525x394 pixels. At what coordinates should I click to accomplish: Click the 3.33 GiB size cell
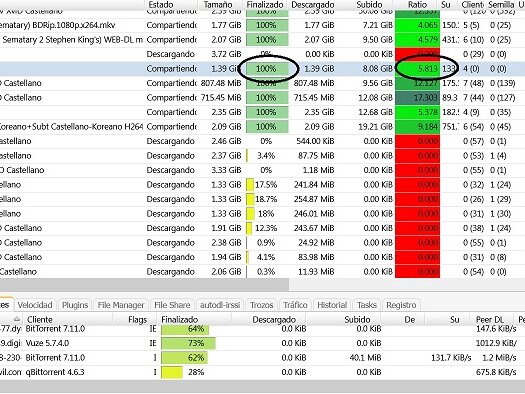click(x=226, y=170)
